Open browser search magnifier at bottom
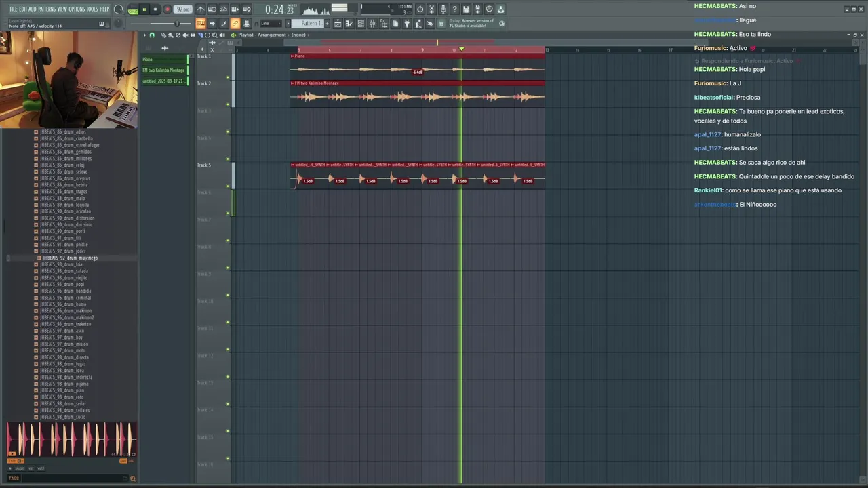The width and height of the screenshot is (868, 488). pyautogui.click(x=132, y=479)
